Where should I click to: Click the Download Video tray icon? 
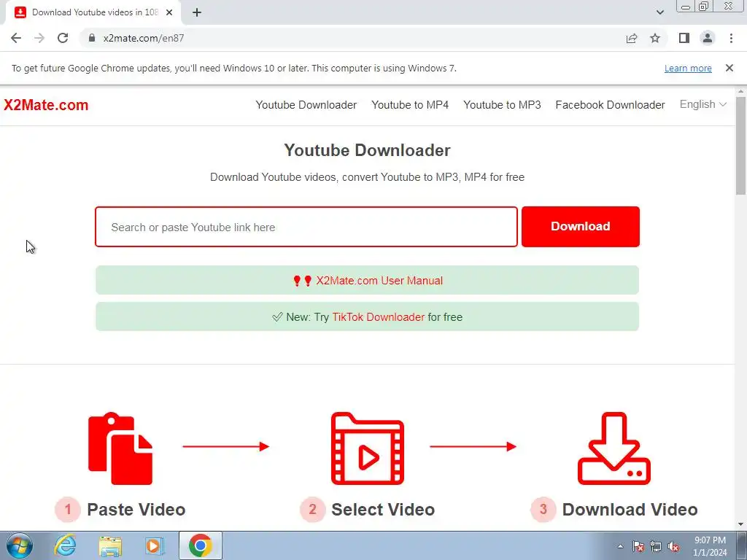(x=614, y=448)
